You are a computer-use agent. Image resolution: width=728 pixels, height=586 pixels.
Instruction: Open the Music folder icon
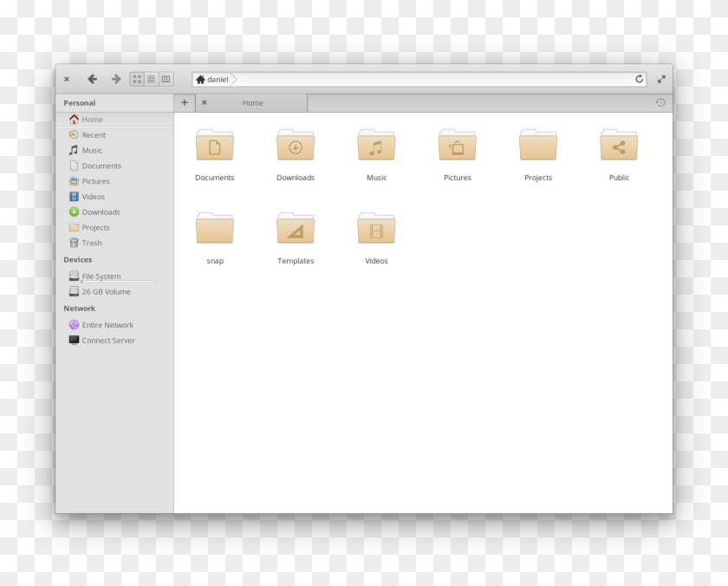click(x=376, y=146)
